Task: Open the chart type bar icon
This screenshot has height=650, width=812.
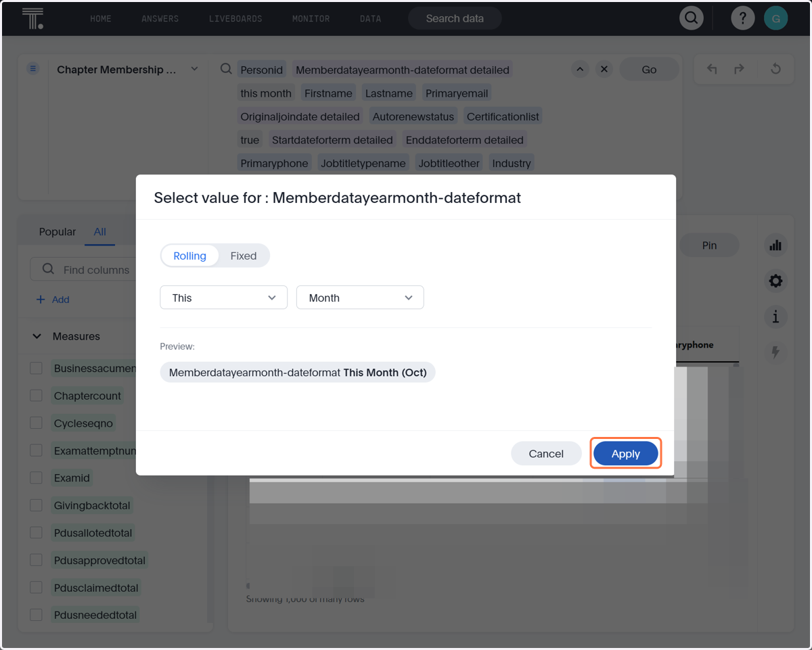Action: tap(775, 246)
